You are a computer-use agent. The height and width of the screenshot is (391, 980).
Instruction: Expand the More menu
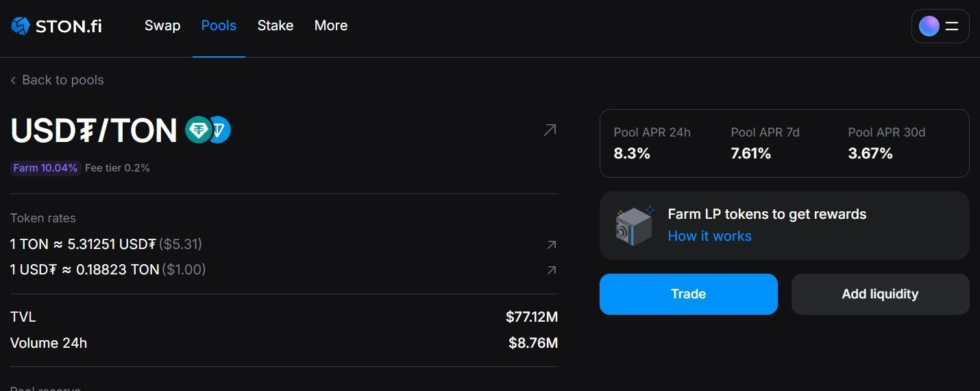[331, 25]
